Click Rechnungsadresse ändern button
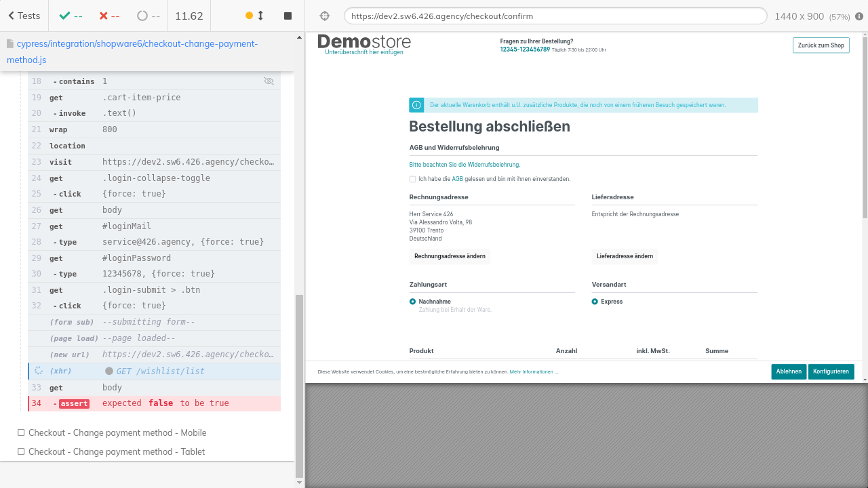The width and height of the screenshot is (868, 488). pos(450,256)
